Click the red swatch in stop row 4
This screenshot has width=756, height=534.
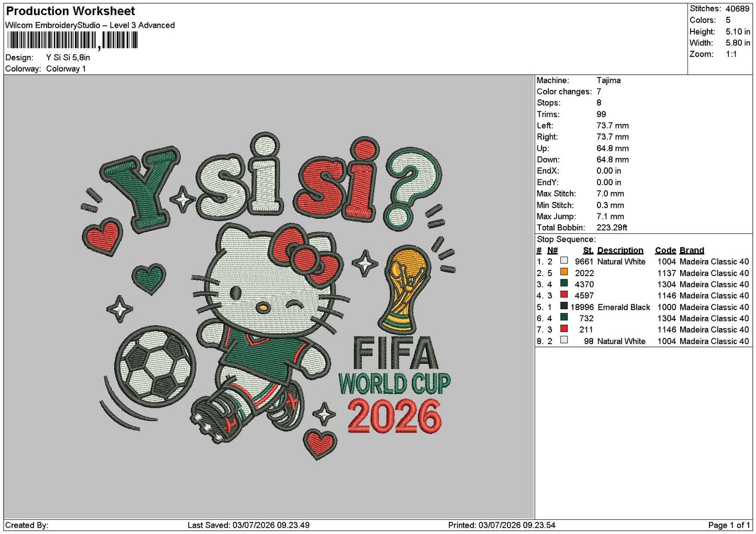coord(564,294)
